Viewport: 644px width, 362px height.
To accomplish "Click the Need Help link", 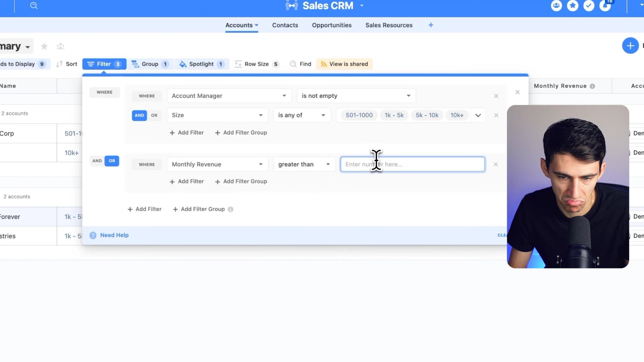I will click(x=114, y=235).
